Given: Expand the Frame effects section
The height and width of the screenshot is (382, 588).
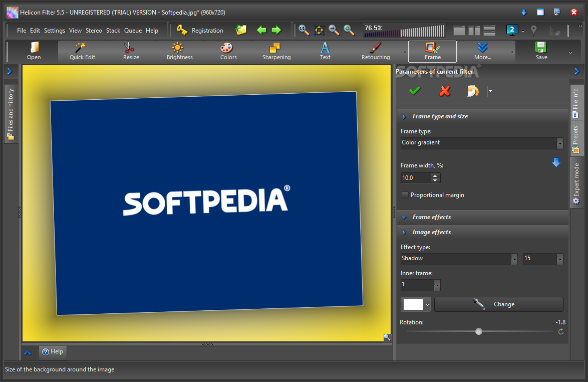Looking at the screenshot, I should tap(431, 217).
